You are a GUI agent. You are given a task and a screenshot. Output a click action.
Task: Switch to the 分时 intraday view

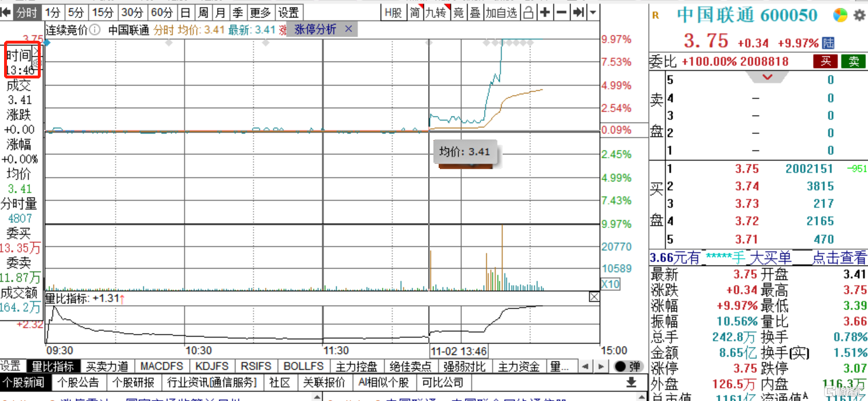click(x=27, y=12)
